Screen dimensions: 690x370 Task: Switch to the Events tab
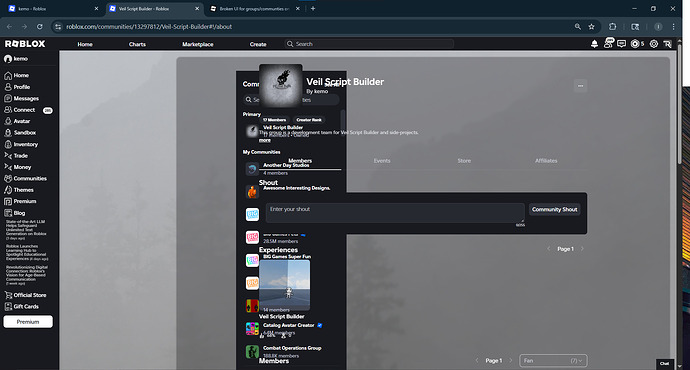pos(382,161)
